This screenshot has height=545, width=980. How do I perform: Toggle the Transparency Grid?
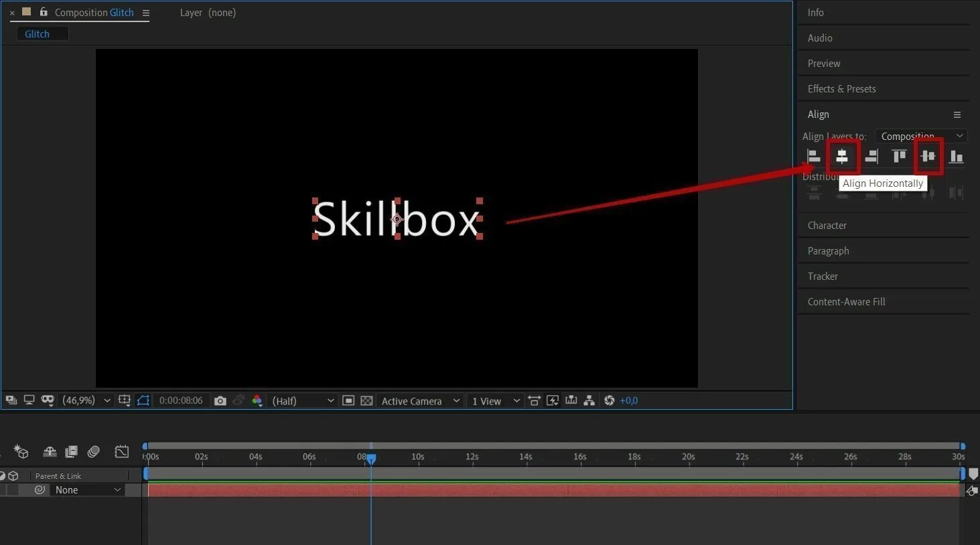(366, 400)
